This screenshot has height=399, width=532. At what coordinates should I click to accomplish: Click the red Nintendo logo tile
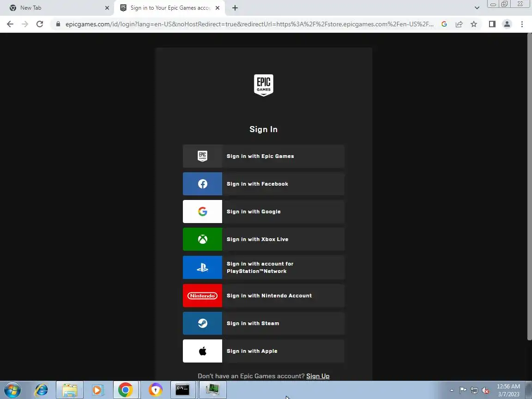click(x=203, y=296)
